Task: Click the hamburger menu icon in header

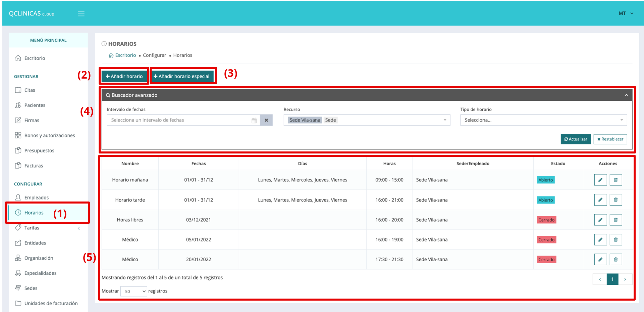Action: [81, 14]
